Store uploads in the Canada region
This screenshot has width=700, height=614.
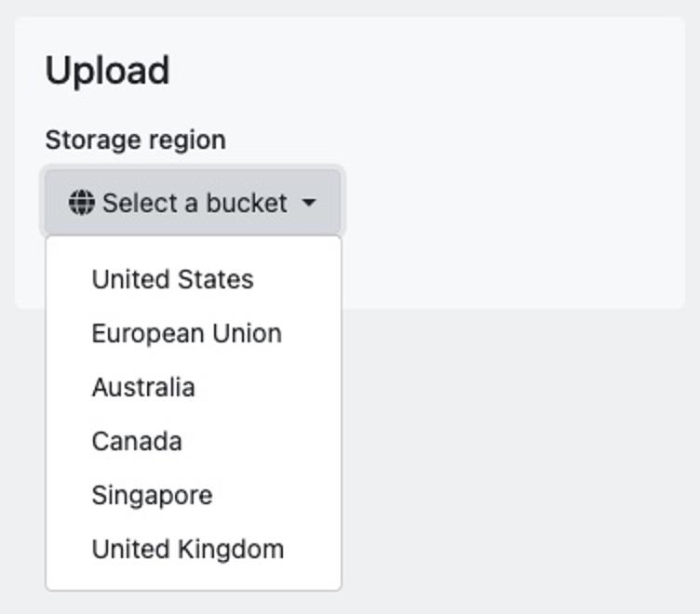point(137,441)
